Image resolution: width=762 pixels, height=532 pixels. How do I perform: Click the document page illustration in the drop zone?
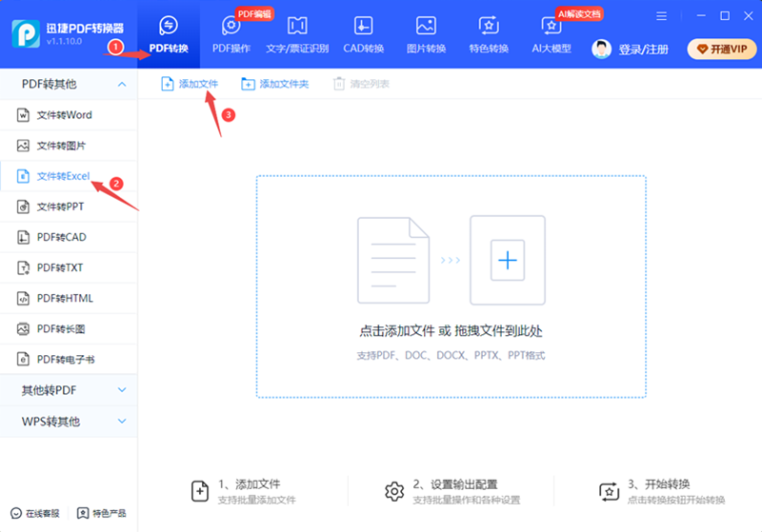point(393,260)
